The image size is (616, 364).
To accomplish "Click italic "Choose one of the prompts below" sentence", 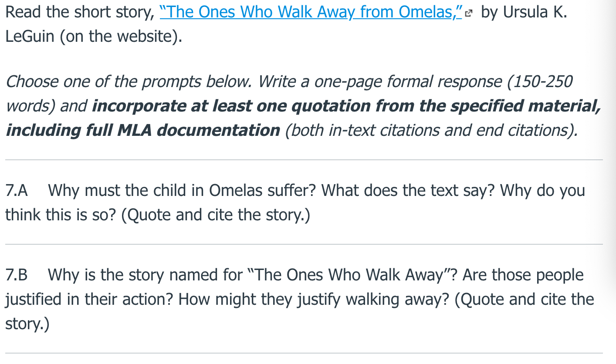I will [x=130, y=81].
